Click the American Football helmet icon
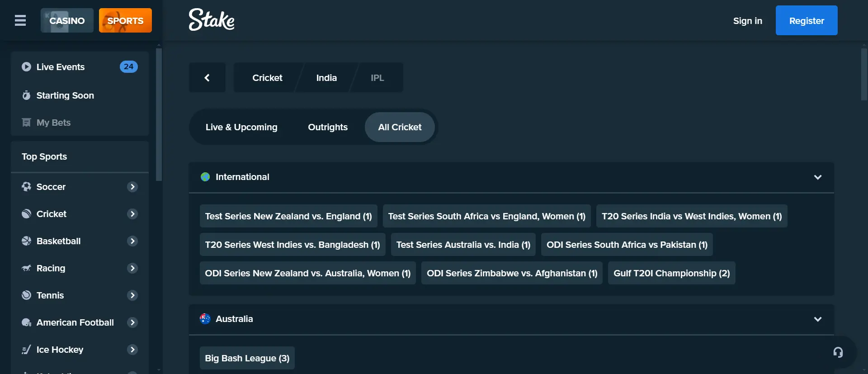This screenshot has height=374, width=868. 26,322
